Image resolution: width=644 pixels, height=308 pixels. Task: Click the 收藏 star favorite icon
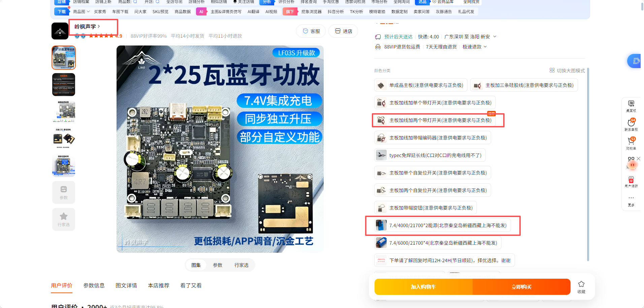(581, 287)
